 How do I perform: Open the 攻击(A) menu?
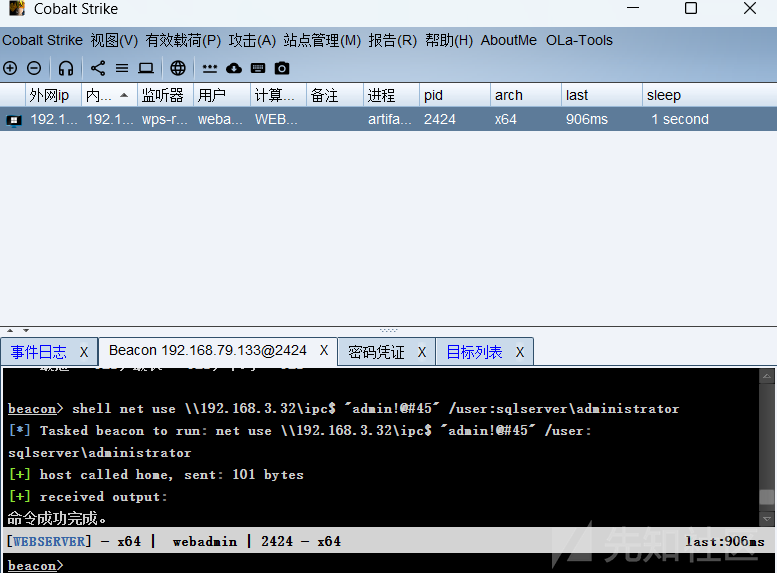pos(252,40)
